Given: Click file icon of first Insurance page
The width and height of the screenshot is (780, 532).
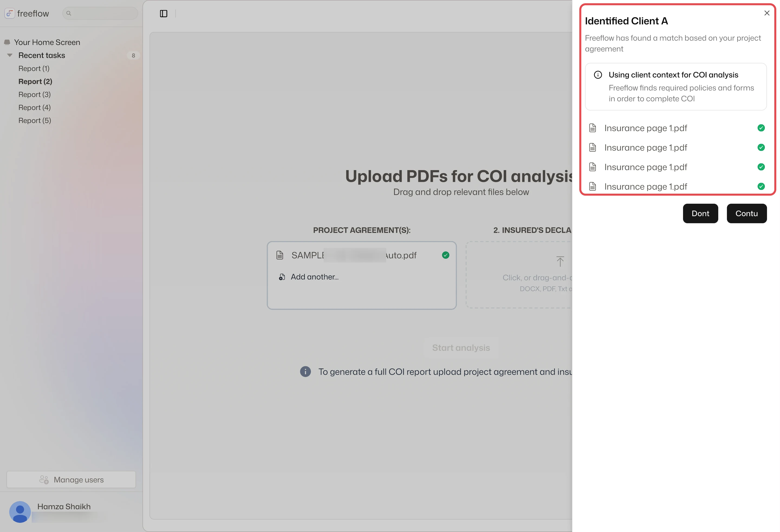Looking at the screenshot, I should [593, 128].
